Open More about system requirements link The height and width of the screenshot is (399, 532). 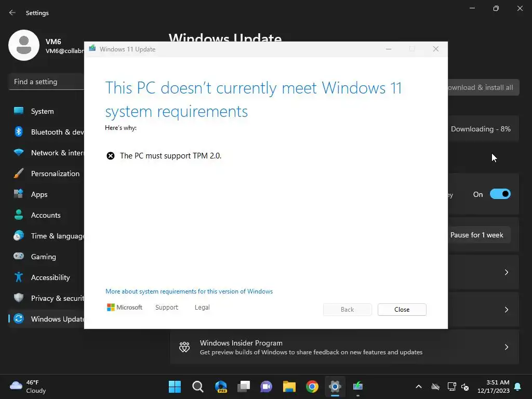tap(189, 291)
